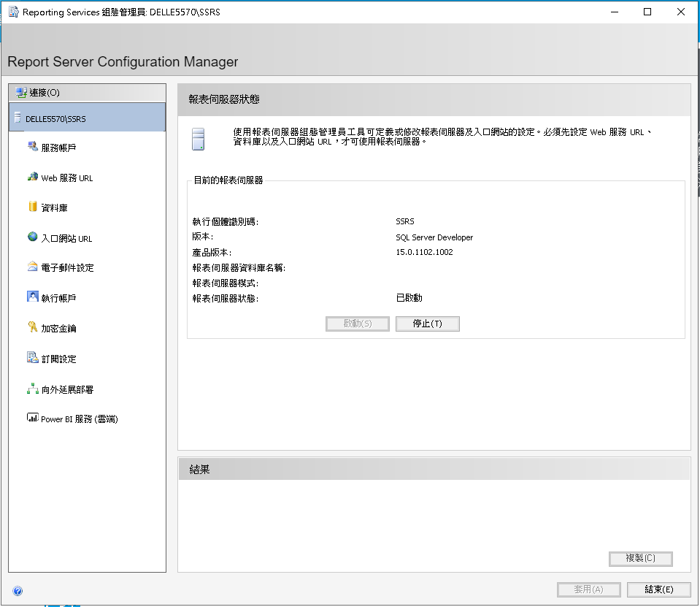Image resolution: width=700 pixels, height=607 pixels.
Task: Click the 訂閱設定 subscription icon
Action: click(33, 357)
